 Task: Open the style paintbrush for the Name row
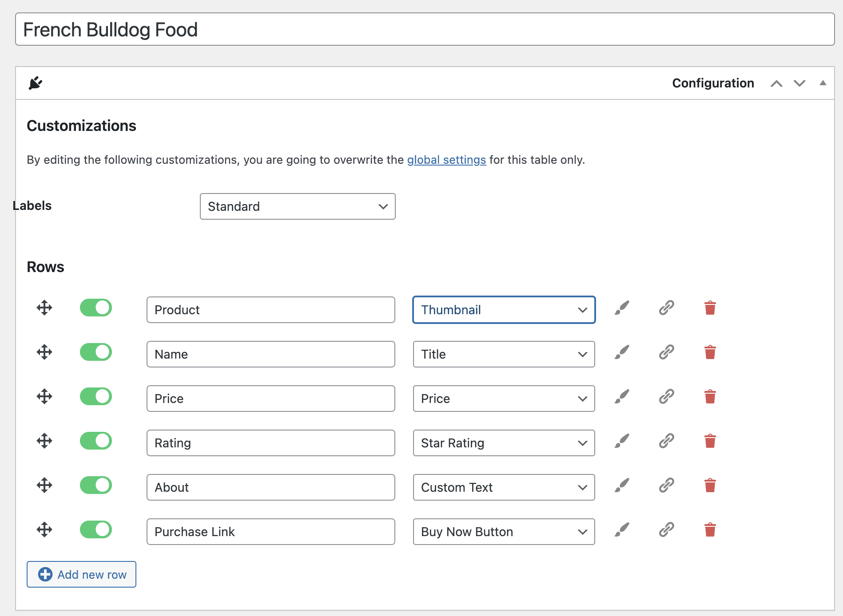pyautogui.click(x=621, y=352)
